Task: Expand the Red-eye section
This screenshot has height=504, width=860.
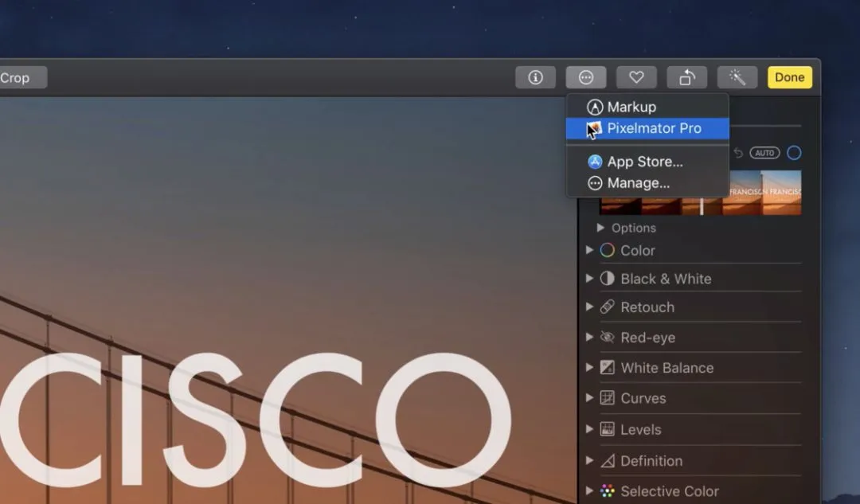Action: point(589,338)
